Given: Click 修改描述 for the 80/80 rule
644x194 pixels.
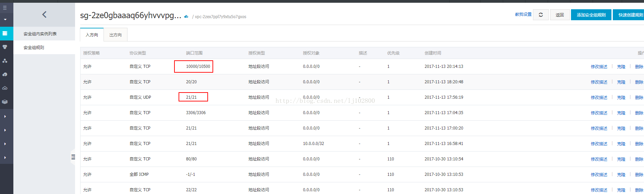Looking at the screenshot, I should tap(599, 159).
